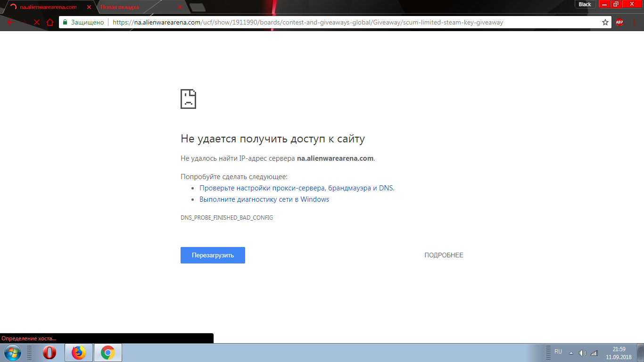Click the Определение хоста status text
Viewport: 644px width, 362px height.
tap(29, 338)
